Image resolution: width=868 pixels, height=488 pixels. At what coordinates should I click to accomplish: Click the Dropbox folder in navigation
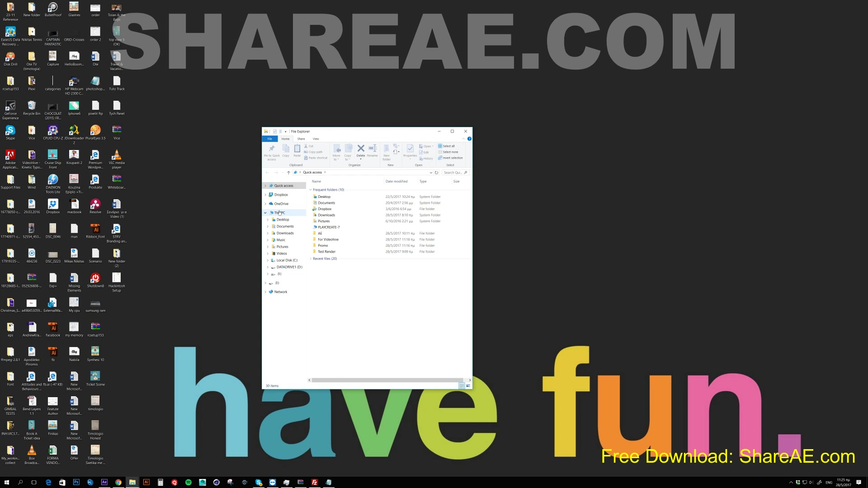(x=281, y=194)
